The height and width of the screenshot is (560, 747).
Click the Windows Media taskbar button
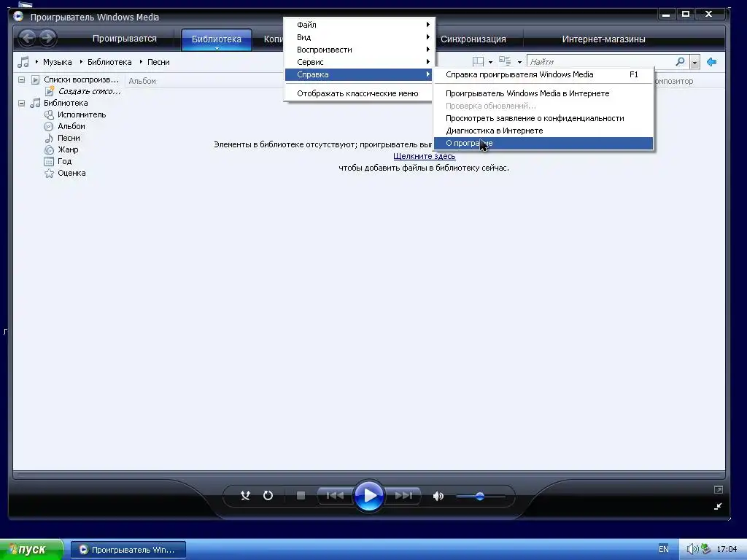point(128,550)
